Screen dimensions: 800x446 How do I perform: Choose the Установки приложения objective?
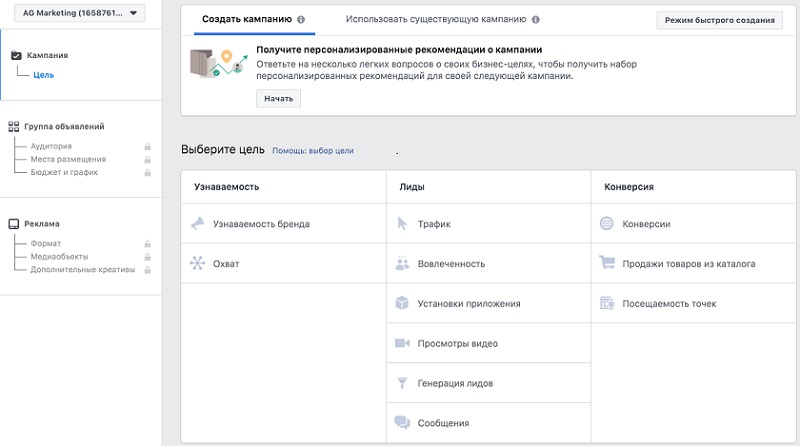coord(489,303)
